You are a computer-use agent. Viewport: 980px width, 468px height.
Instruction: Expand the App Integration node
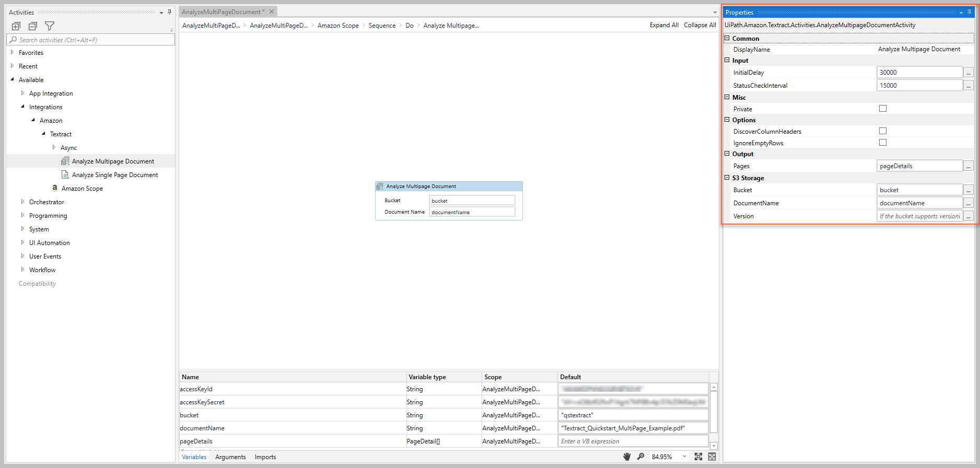22,93
